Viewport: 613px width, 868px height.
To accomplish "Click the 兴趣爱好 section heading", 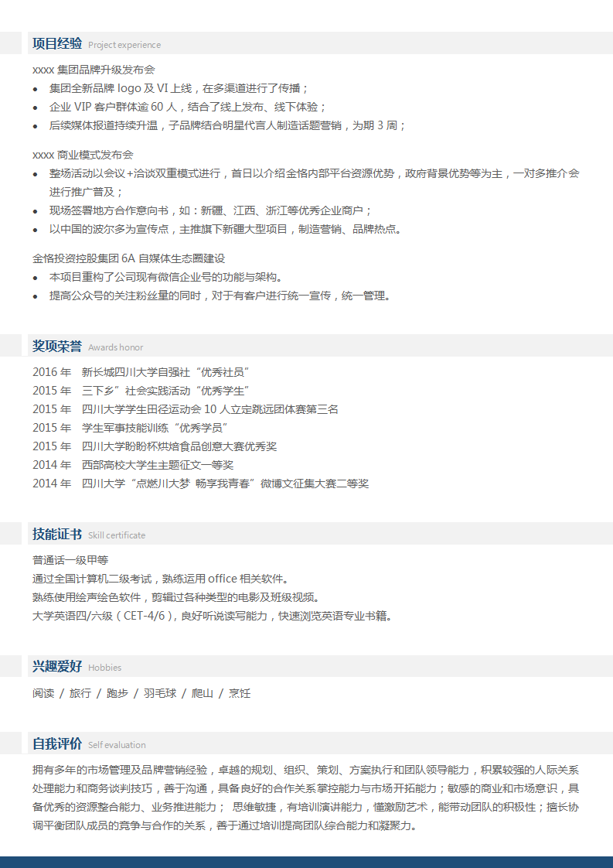I will tap(56, 666).
